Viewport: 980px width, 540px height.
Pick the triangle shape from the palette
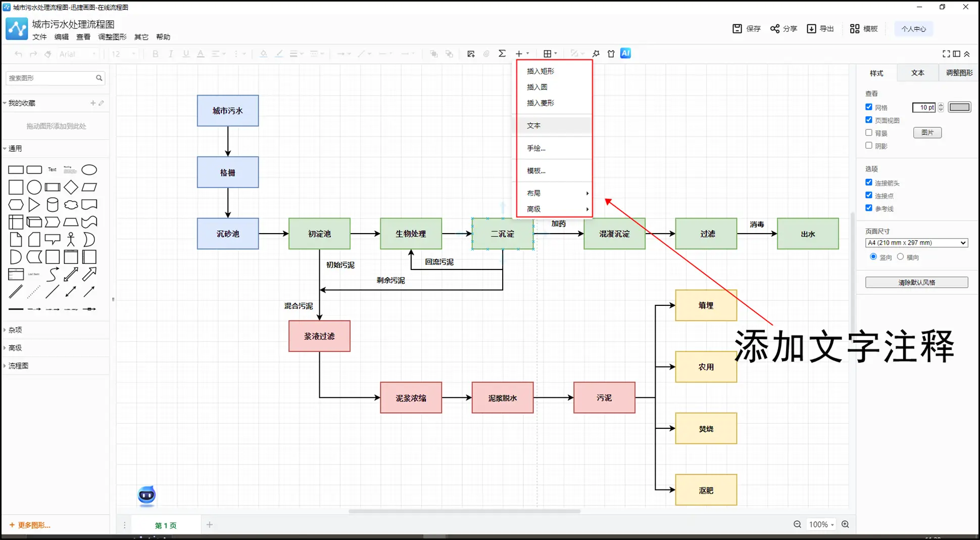click(34, 204)
